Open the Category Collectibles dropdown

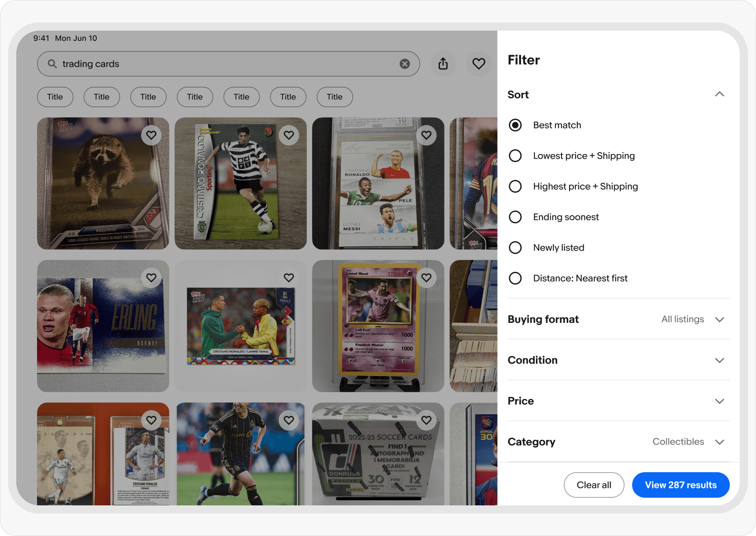[719, 442]
